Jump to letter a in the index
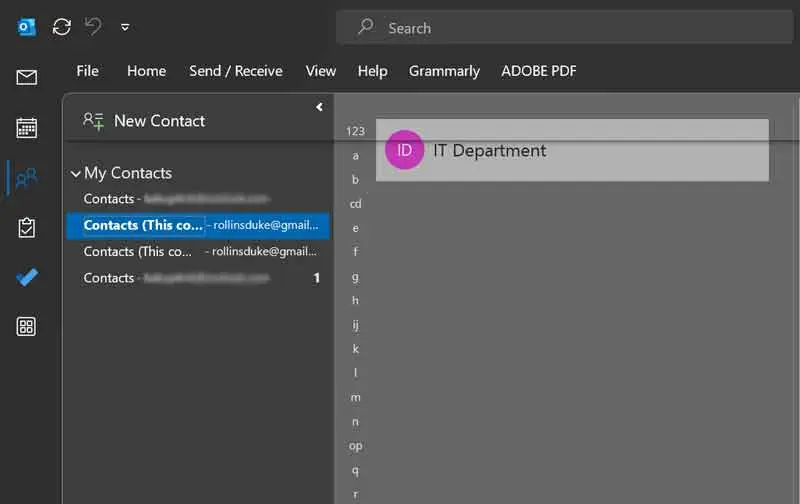 356,156
